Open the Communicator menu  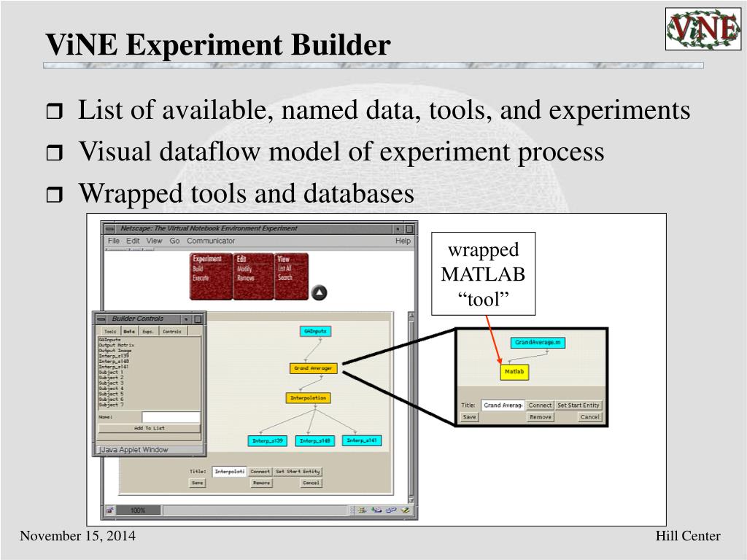click(x=211, y=241)
